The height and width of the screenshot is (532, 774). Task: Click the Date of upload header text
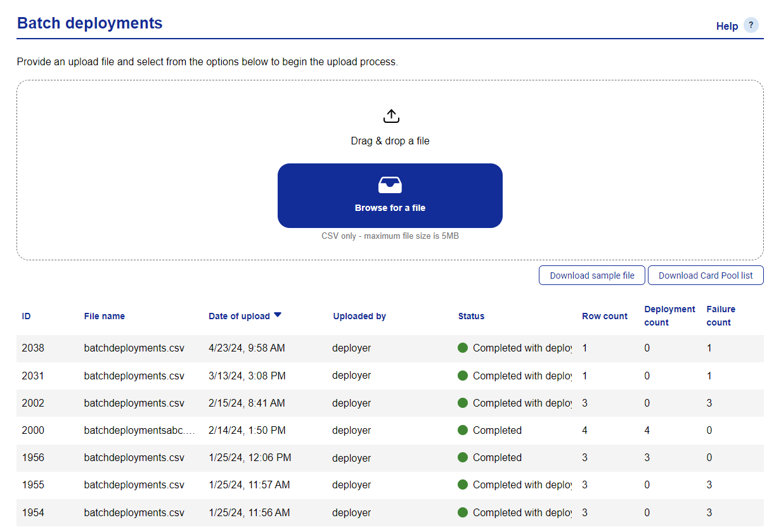(x=239, y=316)
